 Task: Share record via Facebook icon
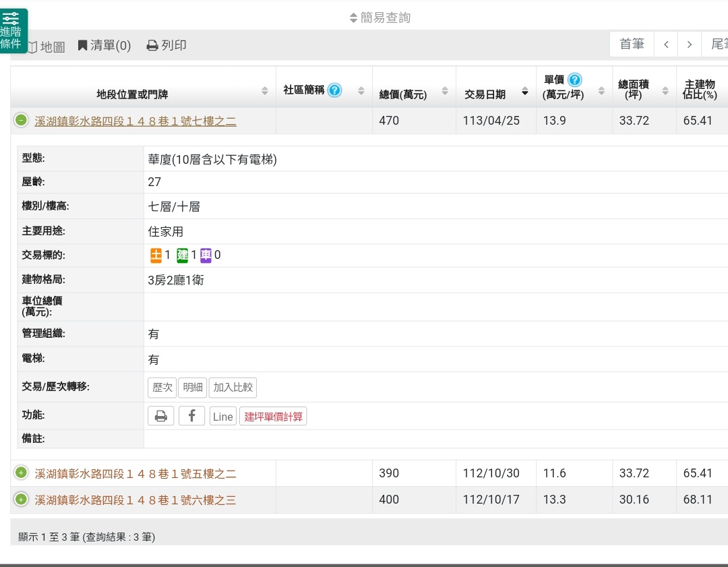point(191,416)
